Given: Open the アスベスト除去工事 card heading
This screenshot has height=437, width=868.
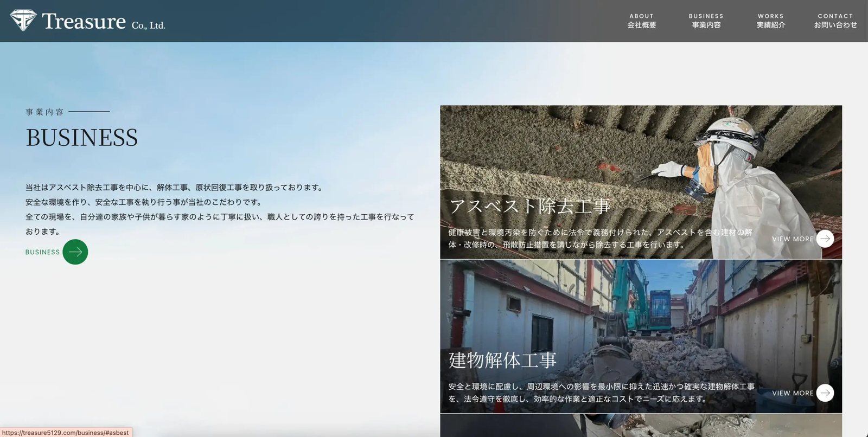Looking at the screenshot, I should tap(530, 206).
